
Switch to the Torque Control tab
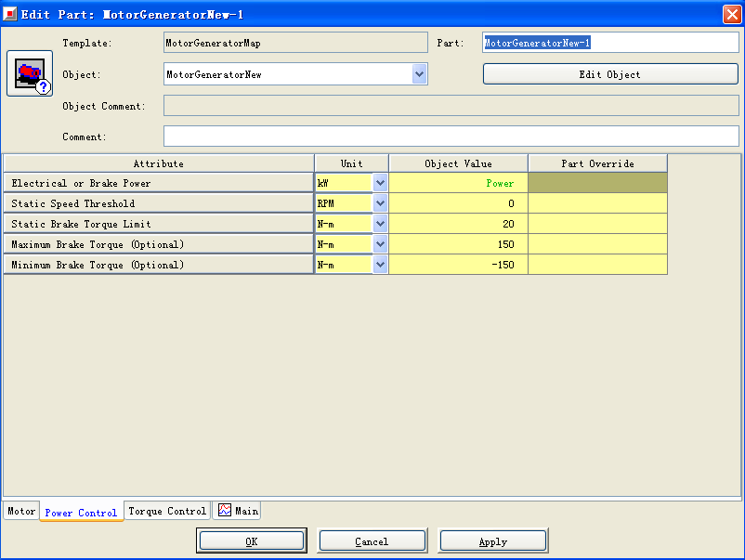click(x=167, y=511)
